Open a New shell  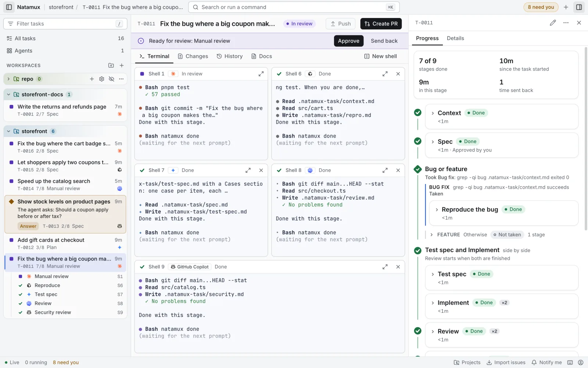tap(380, 56)
